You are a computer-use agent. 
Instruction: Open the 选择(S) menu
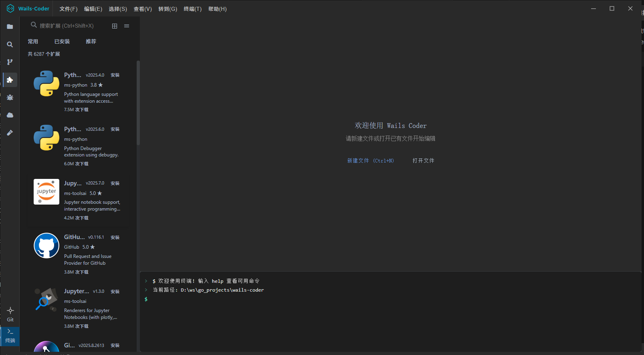[x=118, y=9]
